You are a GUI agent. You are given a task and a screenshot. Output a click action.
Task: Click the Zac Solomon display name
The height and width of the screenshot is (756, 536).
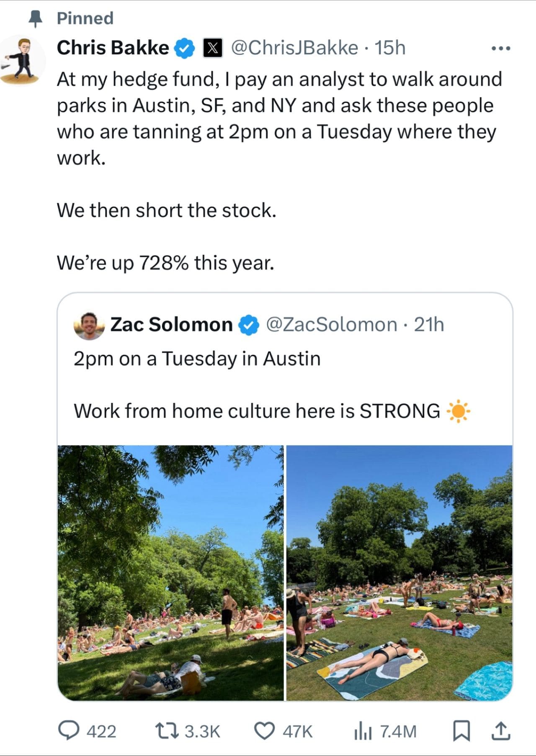171,325
